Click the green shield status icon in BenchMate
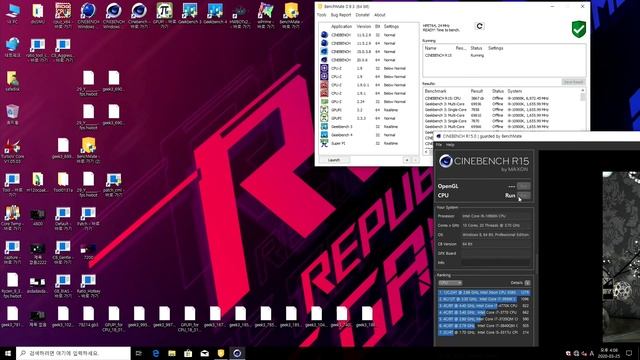 pos(579,29)
